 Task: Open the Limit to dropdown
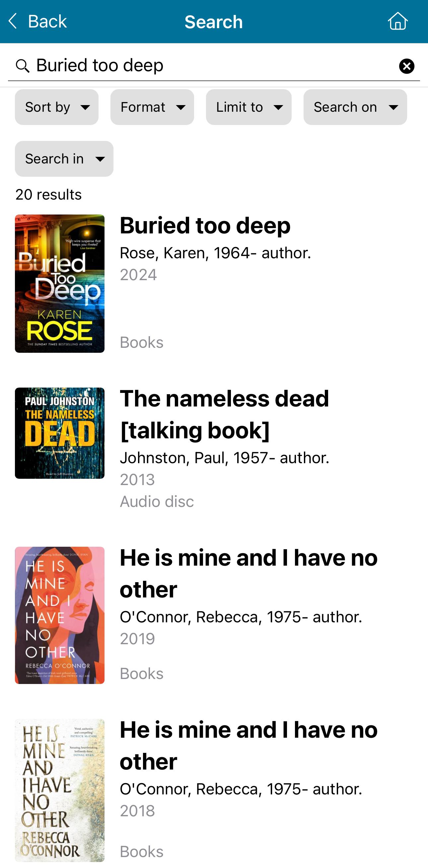[x=249, y=107]
